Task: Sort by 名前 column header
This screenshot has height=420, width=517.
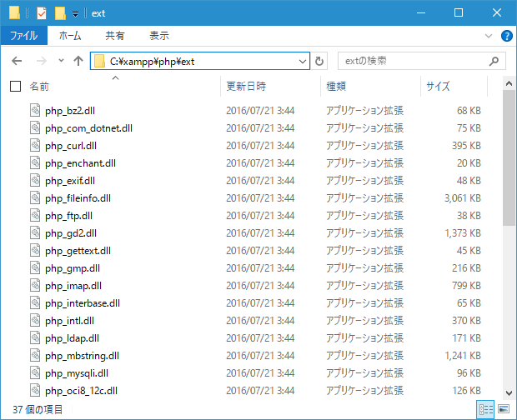Action: point(39,87)
